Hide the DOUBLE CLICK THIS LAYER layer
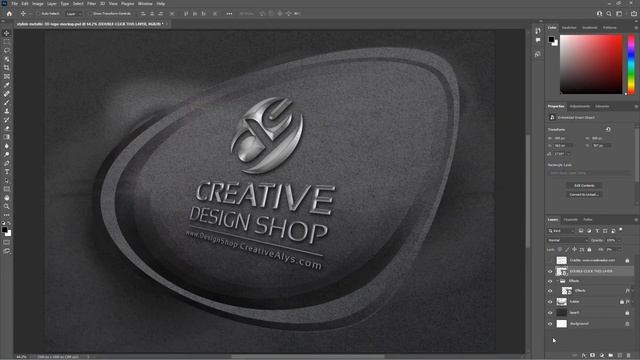Image resolution: width=640 pixels, height=360 pixels. tap(550, 271)
